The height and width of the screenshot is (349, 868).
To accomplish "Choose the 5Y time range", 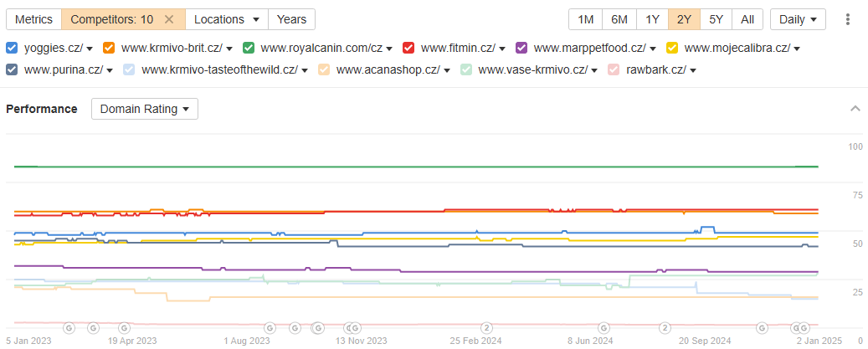I will tap(716, 19).
